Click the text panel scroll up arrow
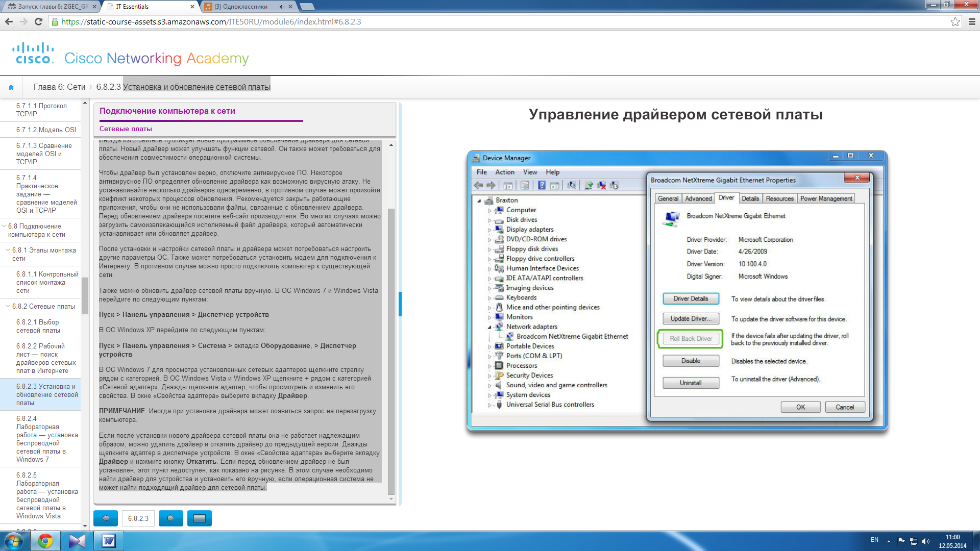 391,145
